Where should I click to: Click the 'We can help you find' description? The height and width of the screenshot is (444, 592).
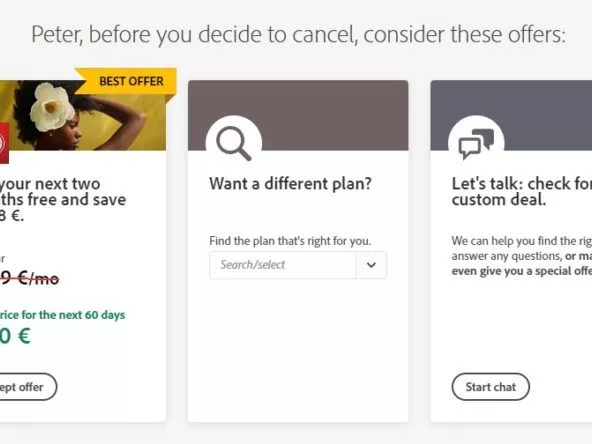(x=522, y=256)
